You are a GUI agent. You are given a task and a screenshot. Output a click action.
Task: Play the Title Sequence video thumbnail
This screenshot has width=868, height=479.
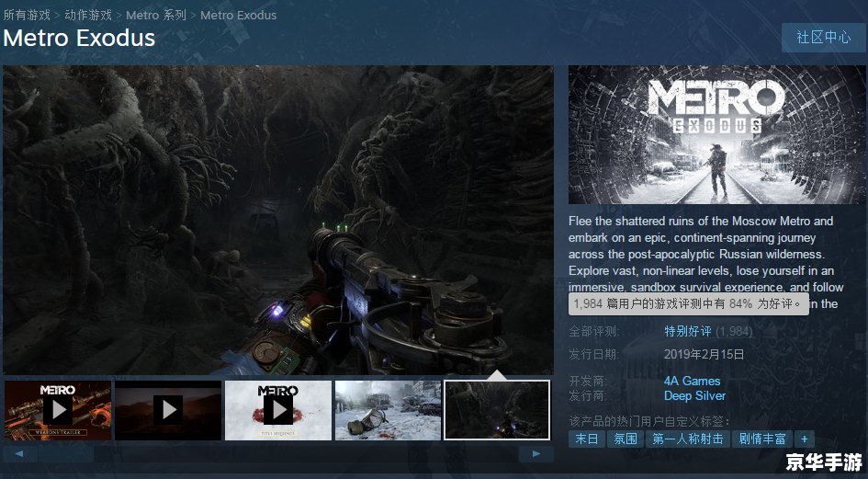pos(278,410)
